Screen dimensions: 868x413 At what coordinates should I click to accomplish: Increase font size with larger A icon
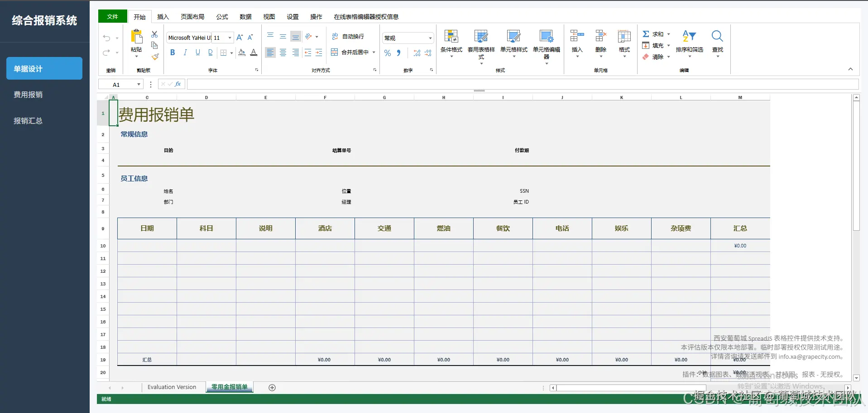pos(240,38)
